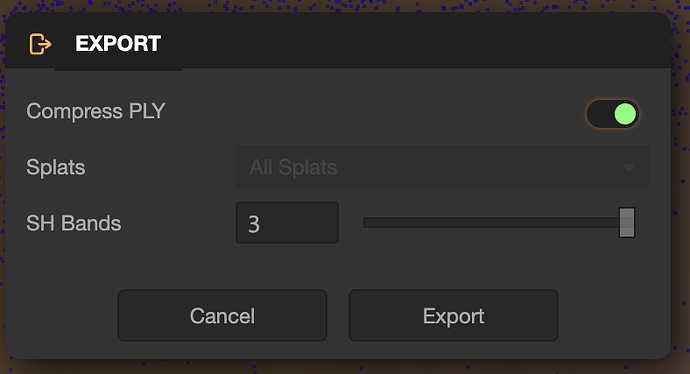Cancel the export dialog

coord(222,315)
